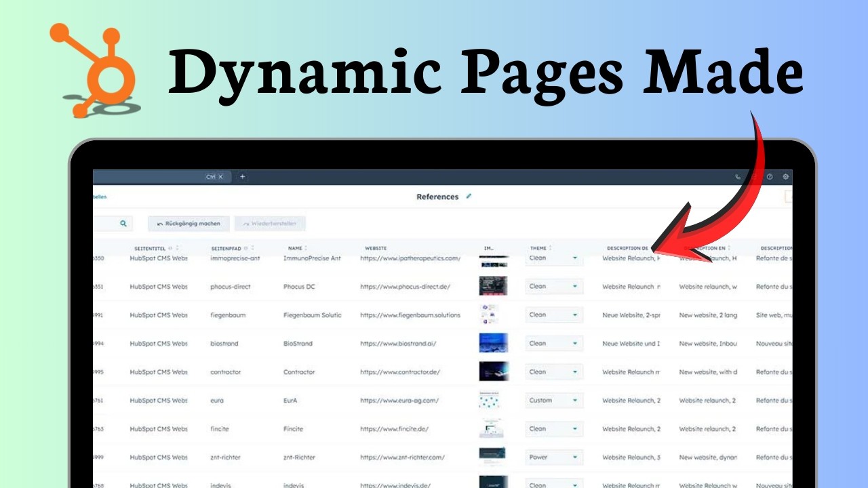
Task: Sort by the NAME column arrows
Action: (306, 248)
